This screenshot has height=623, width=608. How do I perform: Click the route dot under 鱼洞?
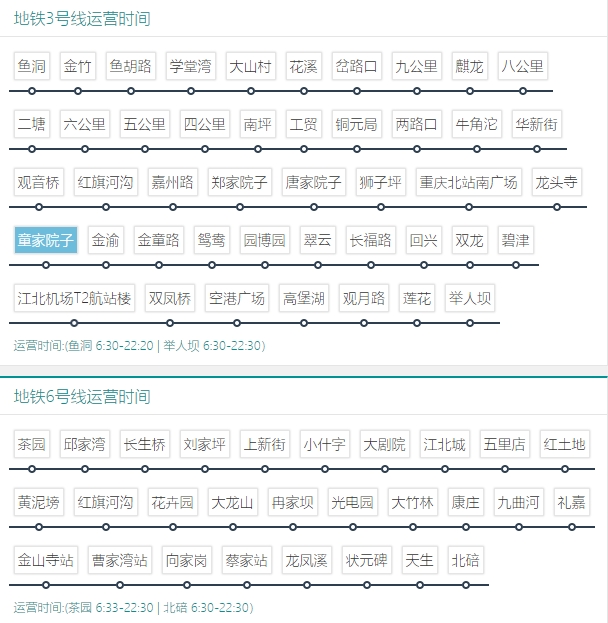(32, 91)
